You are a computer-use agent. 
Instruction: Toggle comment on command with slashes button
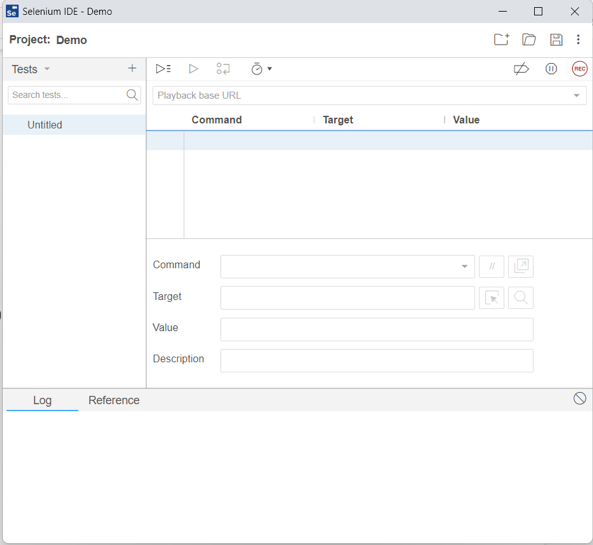[x=492, y=266]
